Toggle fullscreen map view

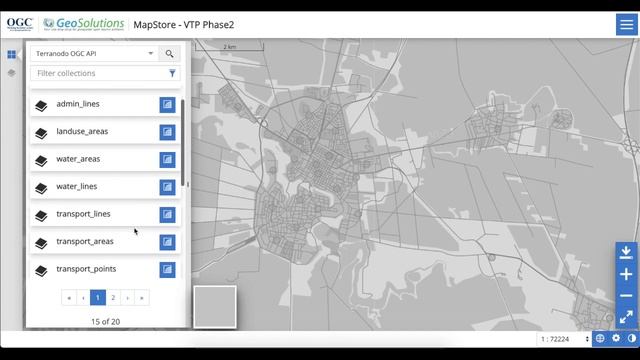626,317
